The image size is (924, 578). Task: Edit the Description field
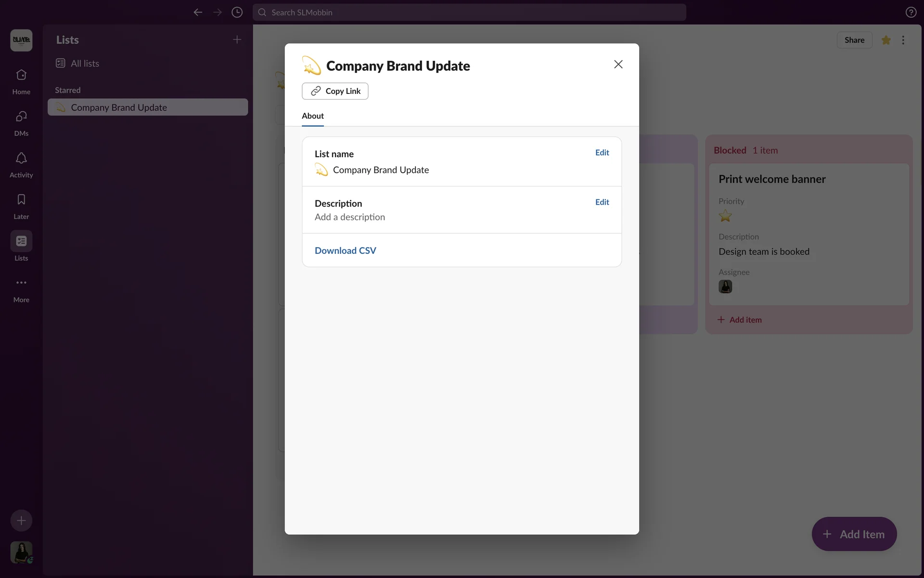(x=602, y=202)
